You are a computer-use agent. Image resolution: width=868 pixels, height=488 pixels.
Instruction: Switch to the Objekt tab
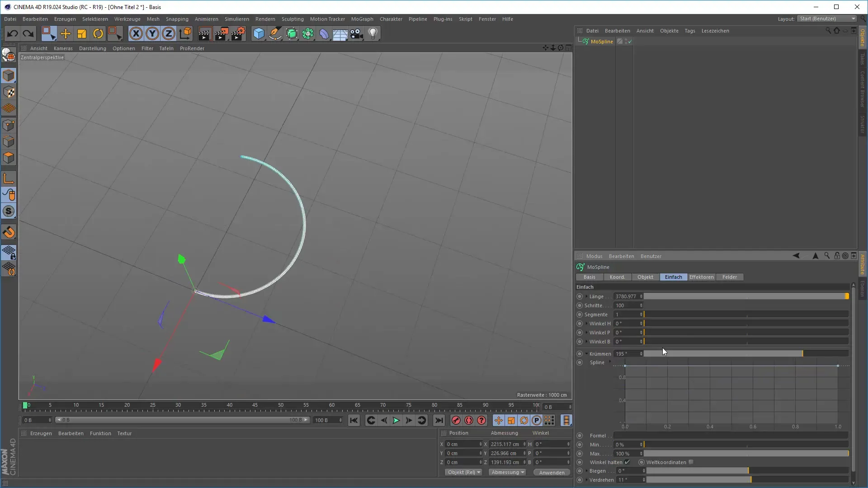pyautogui.click(x=645, y=277)
